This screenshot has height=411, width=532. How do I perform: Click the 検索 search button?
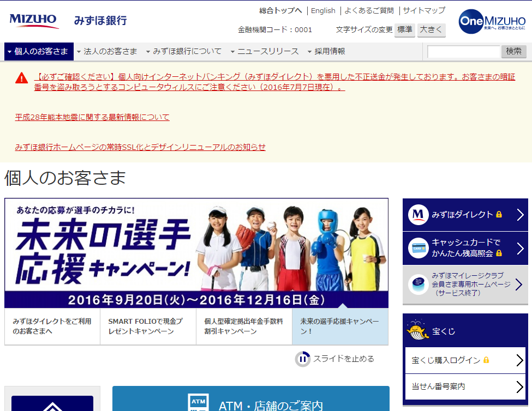point(513,51)
